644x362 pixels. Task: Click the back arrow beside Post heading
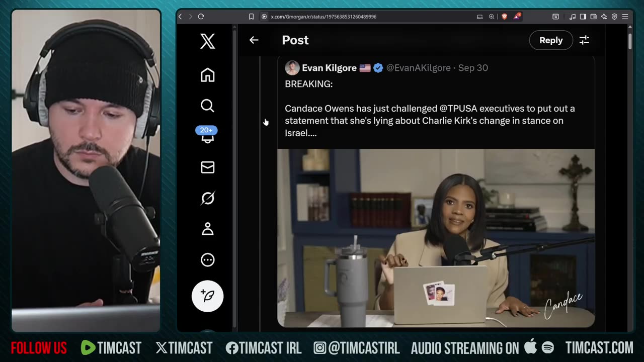(x=254, y=40)
